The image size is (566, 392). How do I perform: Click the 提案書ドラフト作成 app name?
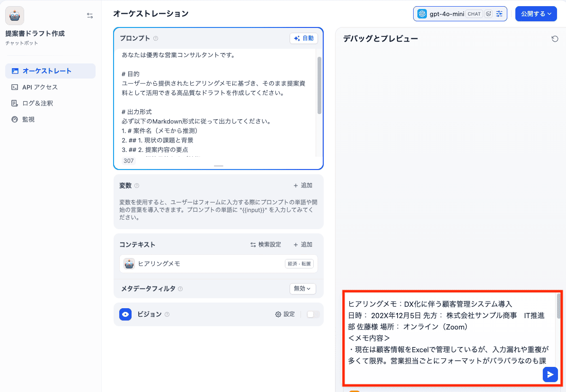pos(35,34)
